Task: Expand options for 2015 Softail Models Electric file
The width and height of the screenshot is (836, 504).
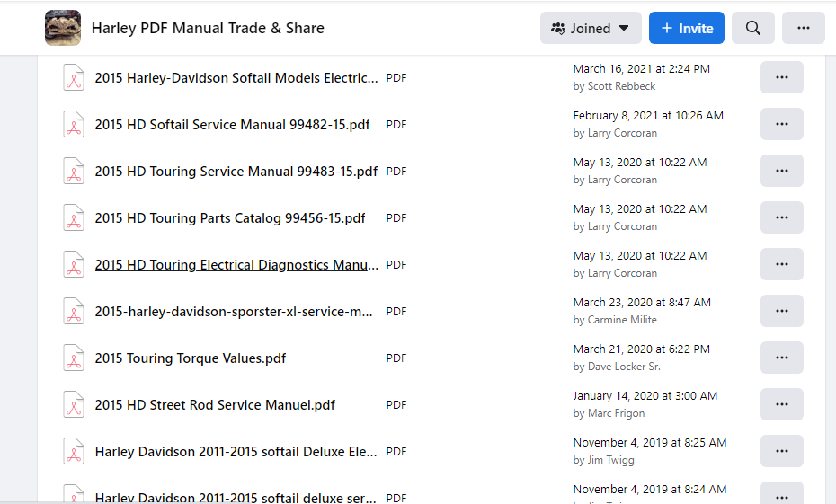Action: coord(781,77)
